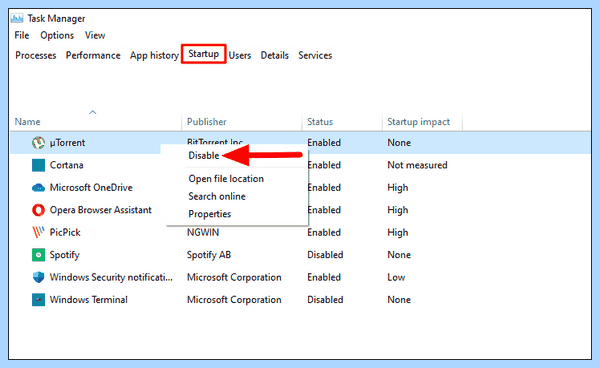Click the Opera Browser Assistant icon
Image resolution: width=600 pixels, height=368 pixels.
[x=38, y=210]
